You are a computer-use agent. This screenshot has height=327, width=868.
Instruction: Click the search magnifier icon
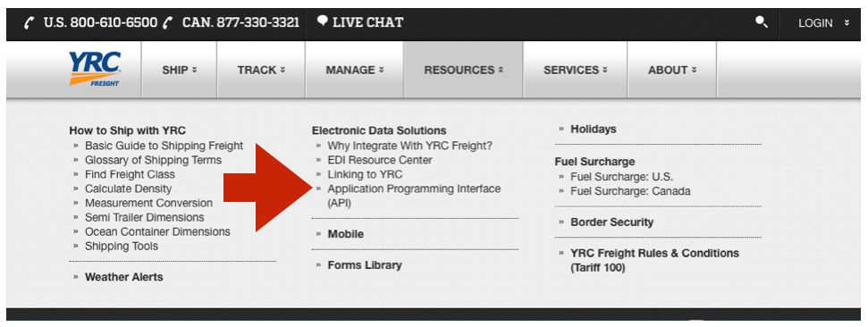762,22
